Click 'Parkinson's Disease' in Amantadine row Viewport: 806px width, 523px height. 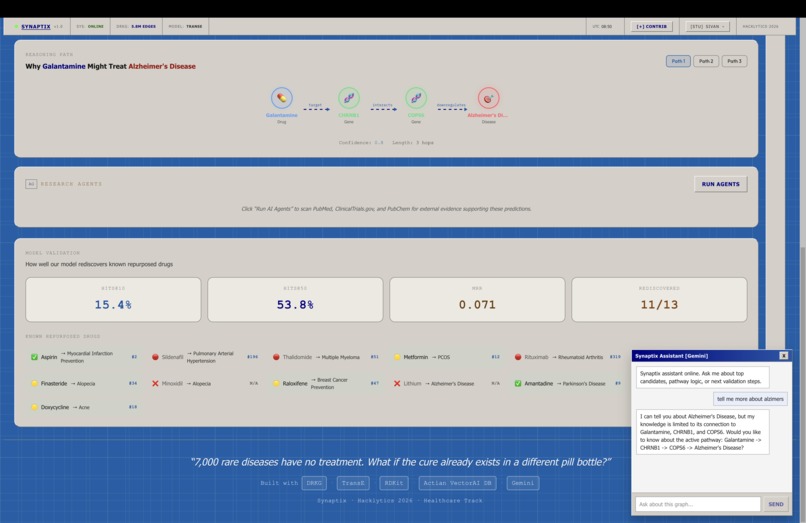584,384
